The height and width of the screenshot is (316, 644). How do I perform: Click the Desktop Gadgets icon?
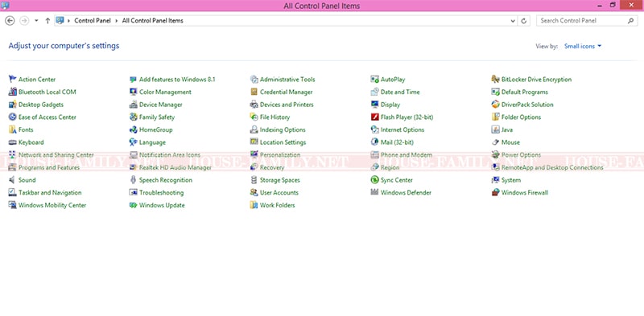[x=12, y=105]
